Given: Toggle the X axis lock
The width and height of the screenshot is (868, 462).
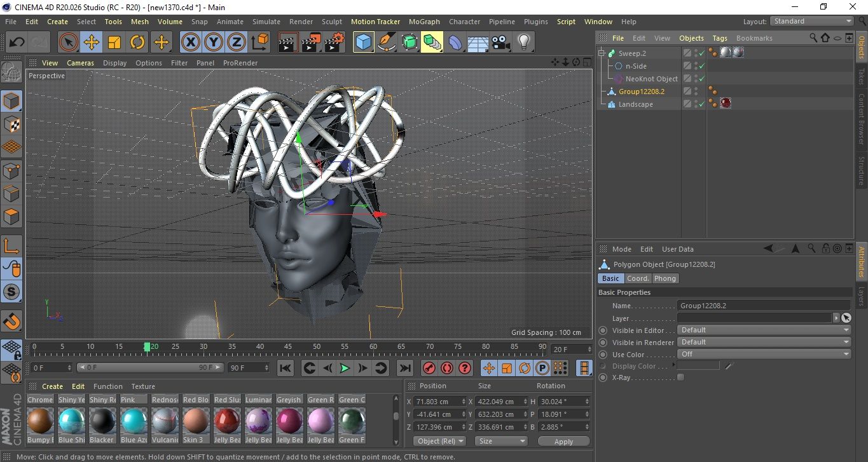Looking at the screenshot, I should coord(190,43).
